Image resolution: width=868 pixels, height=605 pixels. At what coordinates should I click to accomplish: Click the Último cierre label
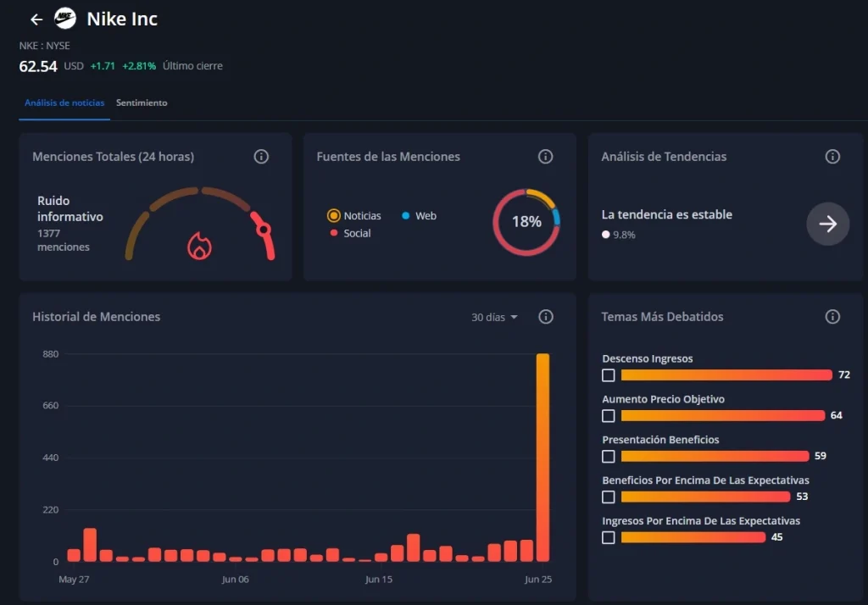pos(192,66)
